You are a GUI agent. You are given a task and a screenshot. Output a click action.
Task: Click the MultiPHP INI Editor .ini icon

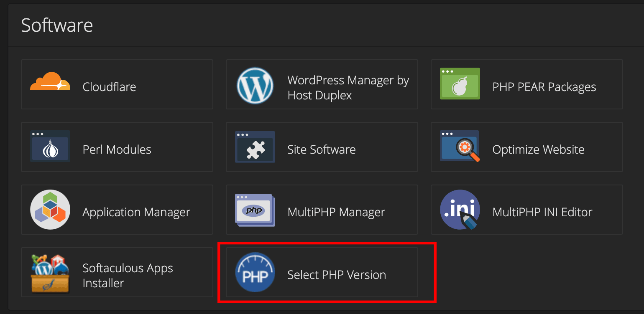click(460, 210)
